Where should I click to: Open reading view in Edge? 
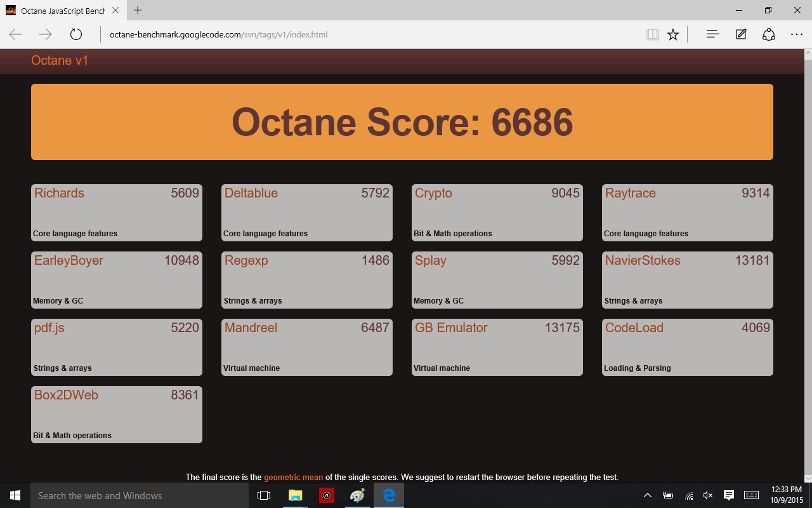tap(652, 34)
